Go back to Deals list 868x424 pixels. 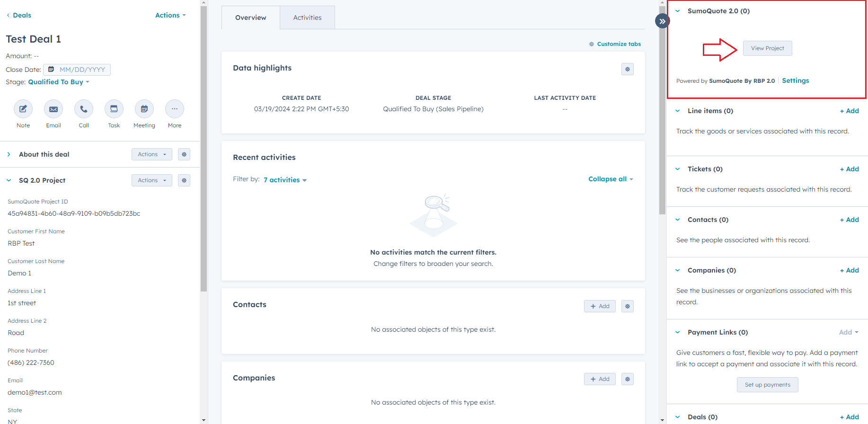(19, 15)
